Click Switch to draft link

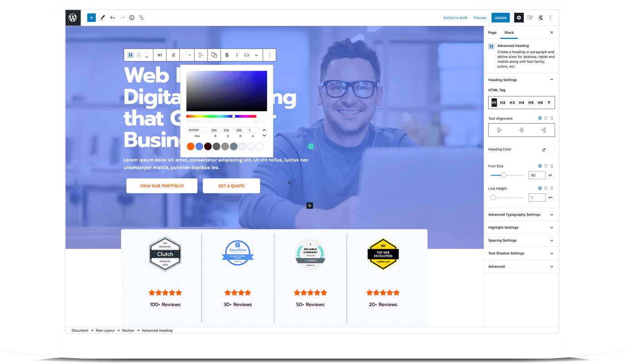(x=455, y=18)
